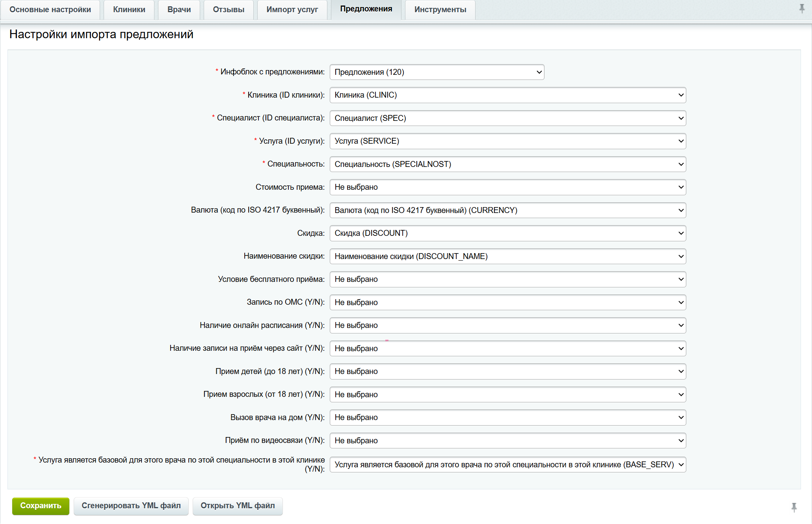The image size is (812, 524).
Task: Open the Специалист (SPEC) select box
Action: [x=507, y=118]
